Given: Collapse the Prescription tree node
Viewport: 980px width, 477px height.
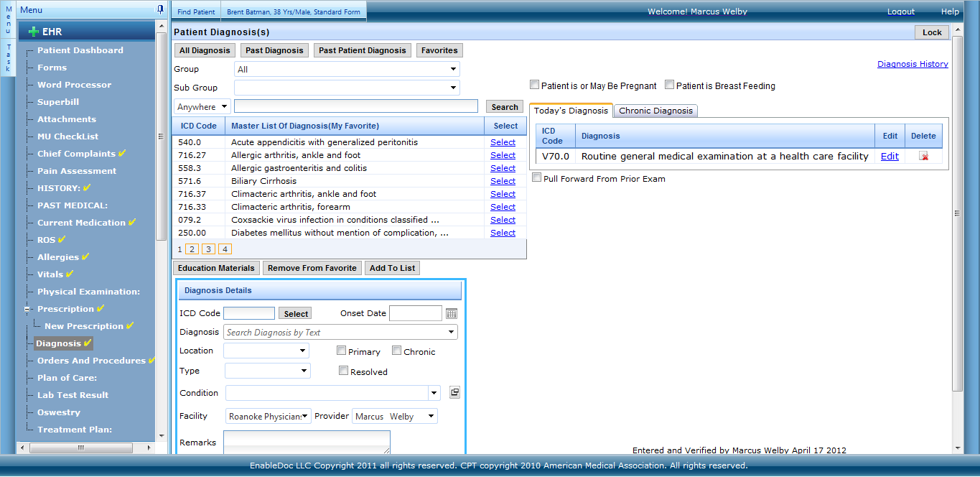Looking at the screenshot, I should pos(27,309).
